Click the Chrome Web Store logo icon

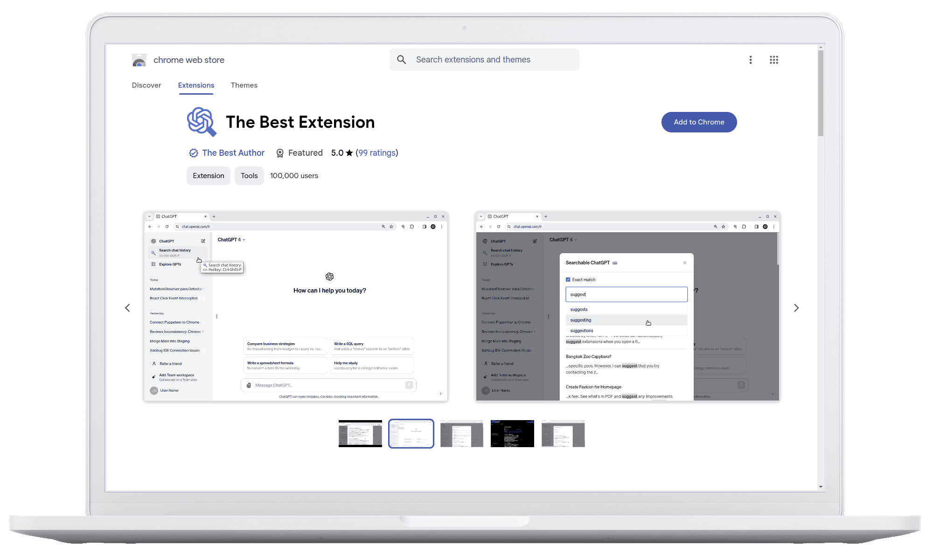(x=139, y=60)
